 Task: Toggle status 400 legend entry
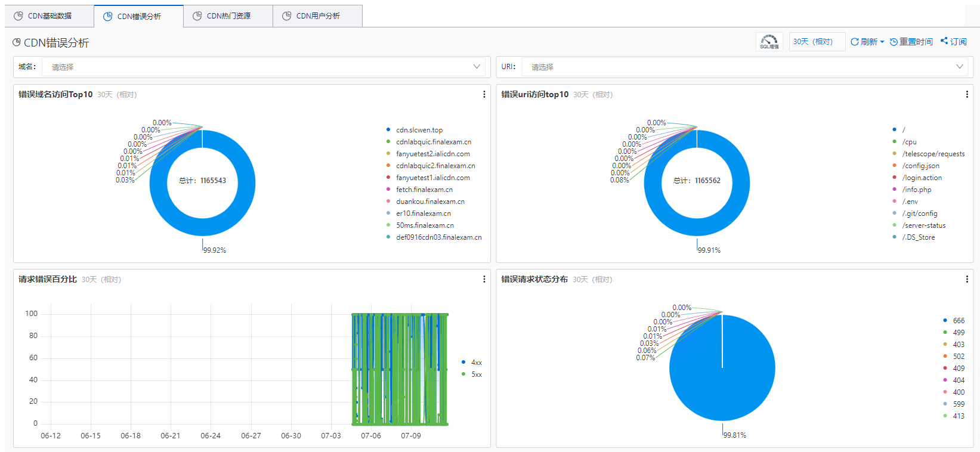[x=954, y=392]
